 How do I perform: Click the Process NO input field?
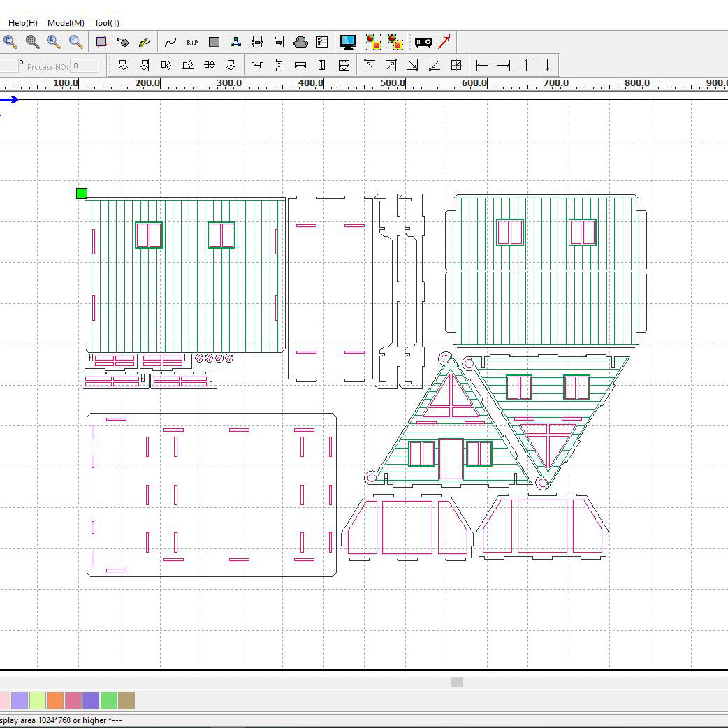point(85,66)
